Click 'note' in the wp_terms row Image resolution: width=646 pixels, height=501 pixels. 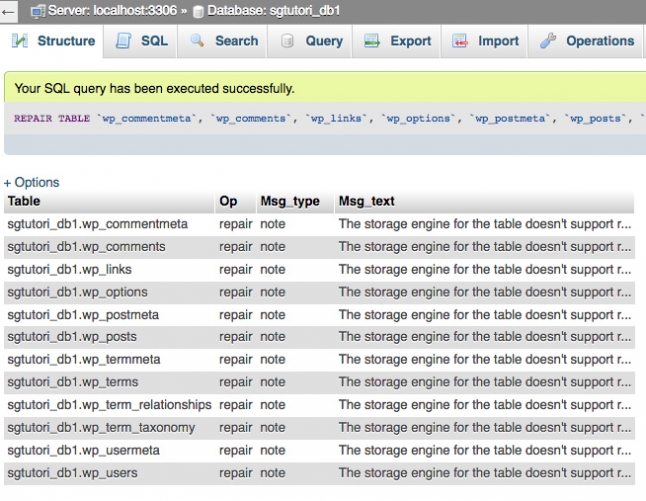pyautogui.click(x=273, y=382)
